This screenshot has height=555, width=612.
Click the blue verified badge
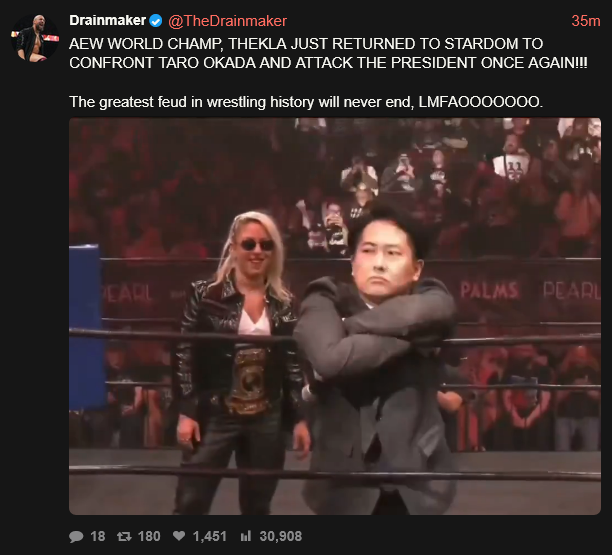(156, 21)
